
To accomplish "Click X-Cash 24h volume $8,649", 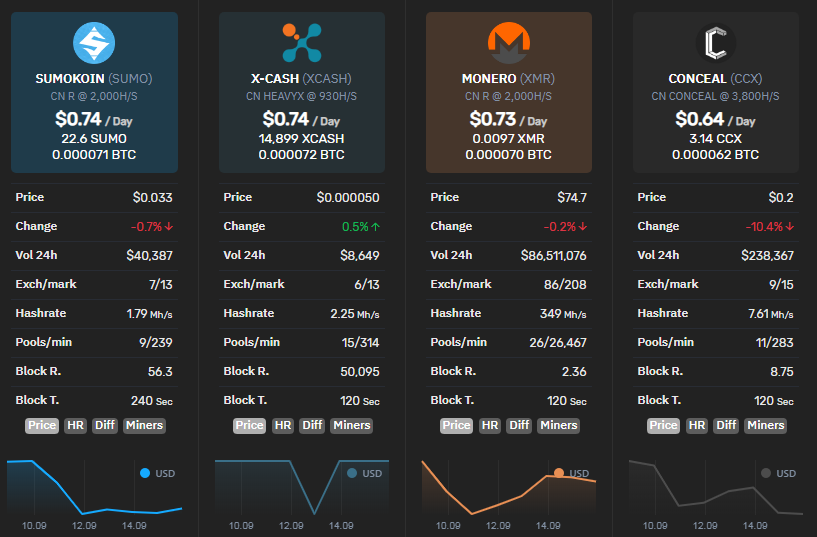I will pos(360,255).
